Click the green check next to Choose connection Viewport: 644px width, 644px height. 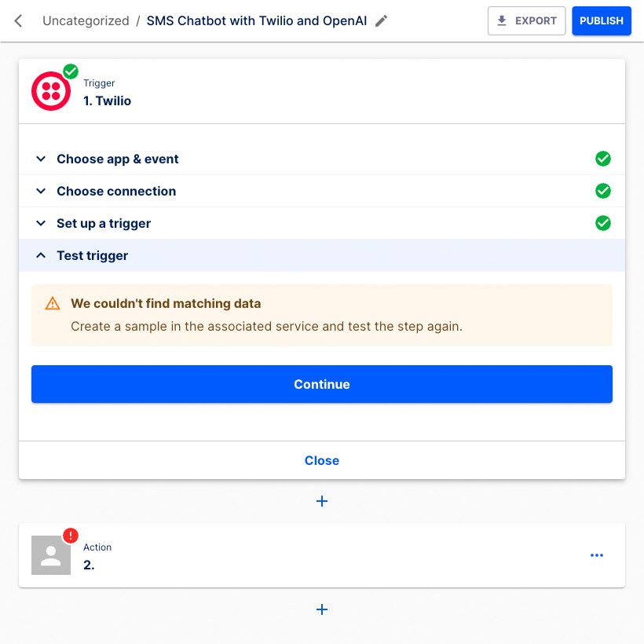point(603,191)
